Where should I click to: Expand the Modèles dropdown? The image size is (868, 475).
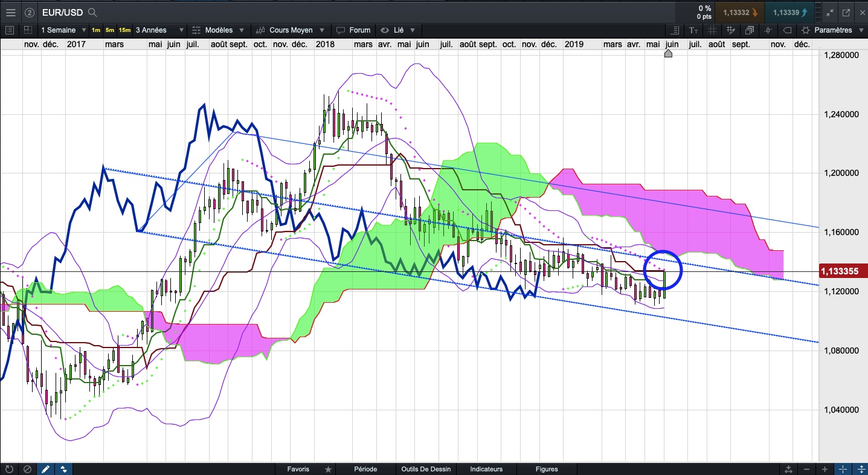(219, 30)
